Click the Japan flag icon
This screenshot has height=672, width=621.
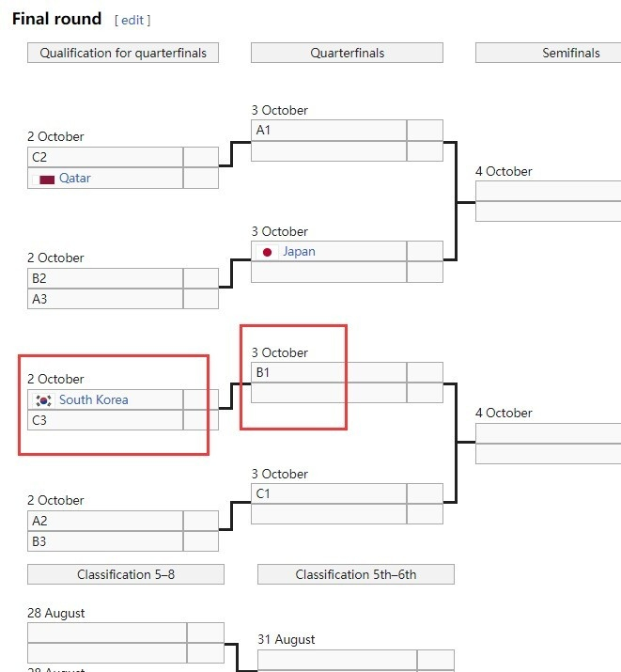click(268, 252)
